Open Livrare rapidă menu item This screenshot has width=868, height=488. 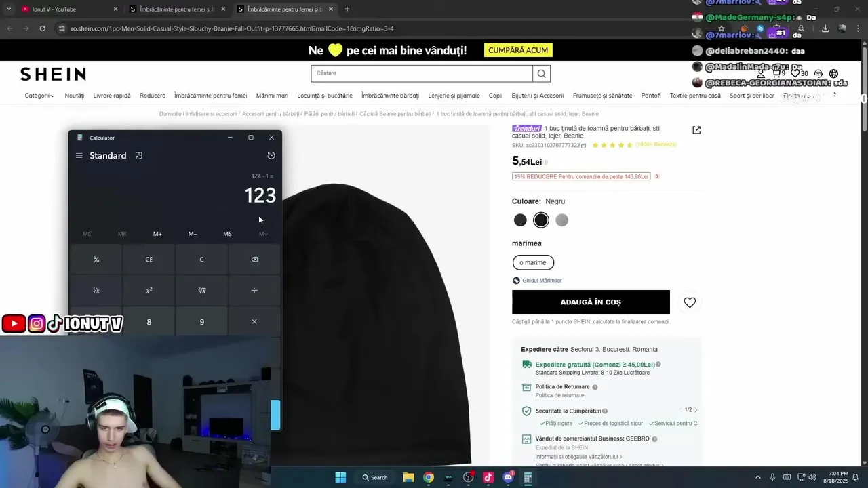pyautogui.click(x=112, y=96)
